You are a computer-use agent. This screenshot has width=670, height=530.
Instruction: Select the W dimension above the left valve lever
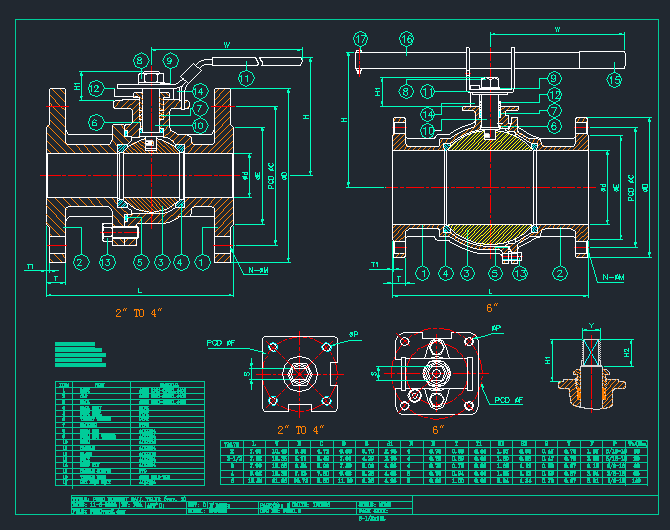(x=227, y=45)
